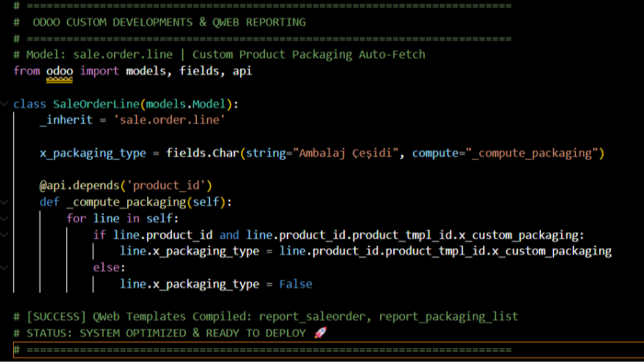Viewport: 644px width, 362px height.
Task: Click the highlighted last separator comment line
Action: pyautogui.click(x=328, y=350)
